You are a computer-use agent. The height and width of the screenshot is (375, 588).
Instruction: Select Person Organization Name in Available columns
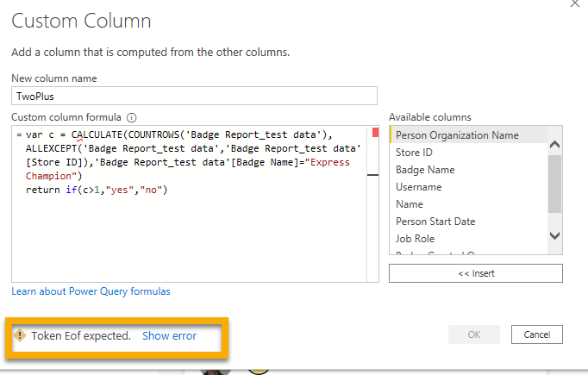(468, 135)
